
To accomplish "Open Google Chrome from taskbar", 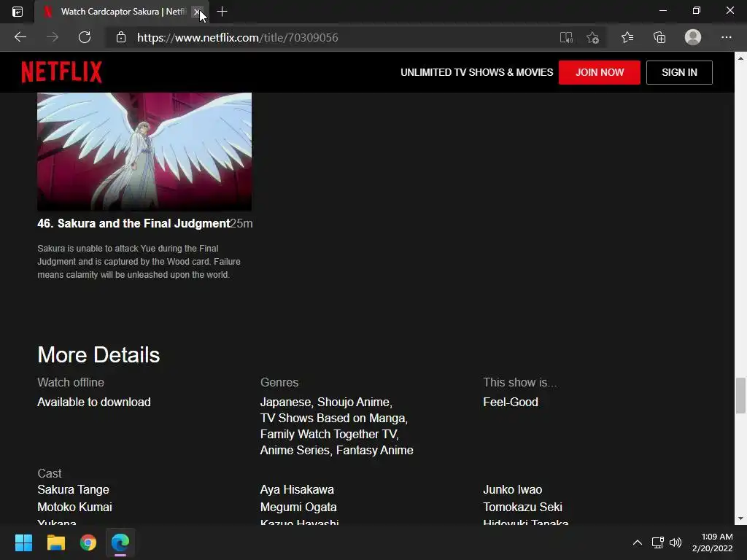I will click(88, 542).
